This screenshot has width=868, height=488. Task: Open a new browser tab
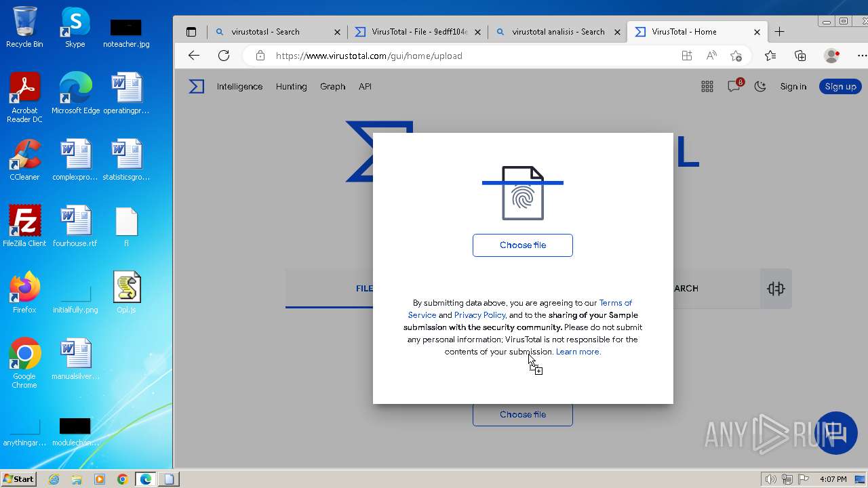[x=780, y=32]
